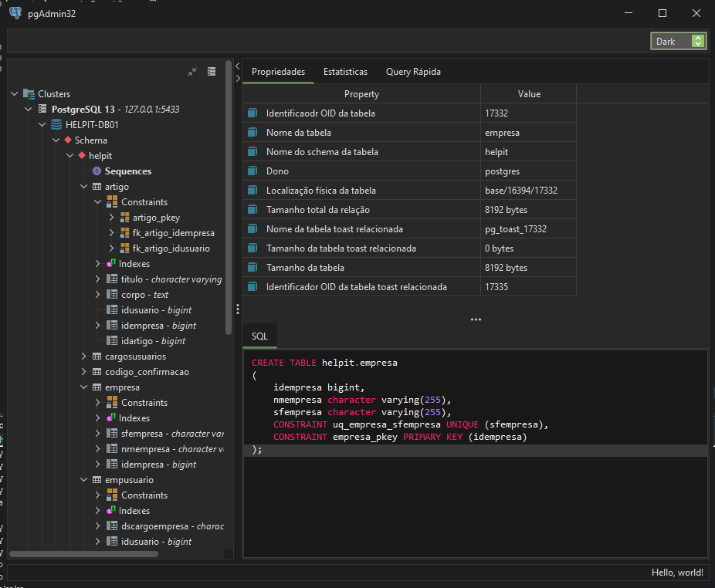
Task: Click the server list icon above the tree
Action: 212,72
